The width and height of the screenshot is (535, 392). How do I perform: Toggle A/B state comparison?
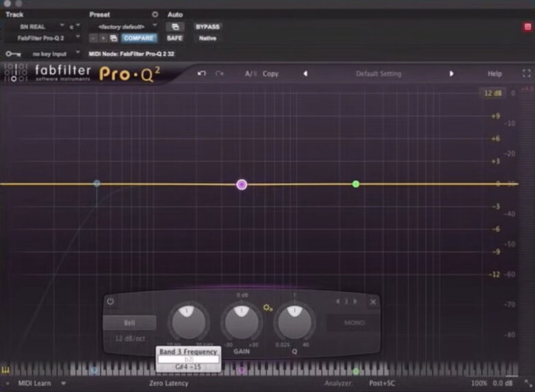[x=250, y=73]
